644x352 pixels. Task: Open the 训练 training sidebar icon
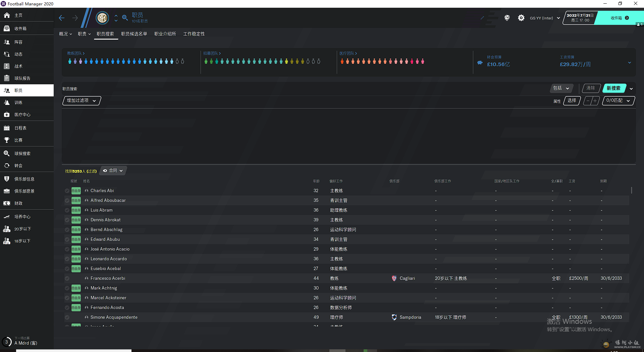(x=7, y=102)
